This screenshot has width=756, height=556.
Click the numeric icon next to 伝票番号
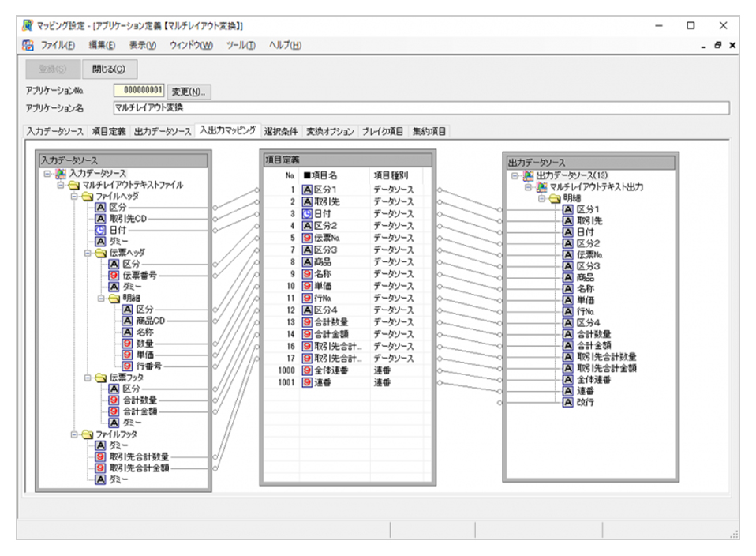[x=114, y=275]
